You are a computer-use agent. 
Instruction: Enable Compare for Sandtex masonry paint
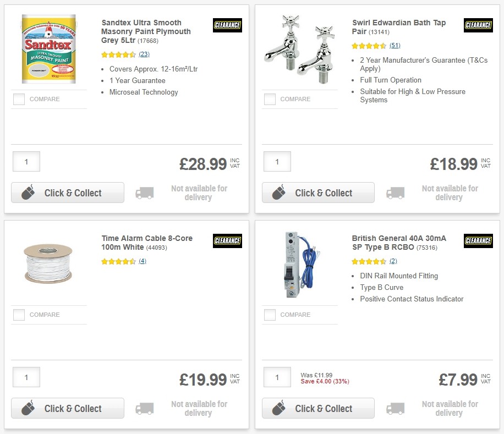[18, 99]
